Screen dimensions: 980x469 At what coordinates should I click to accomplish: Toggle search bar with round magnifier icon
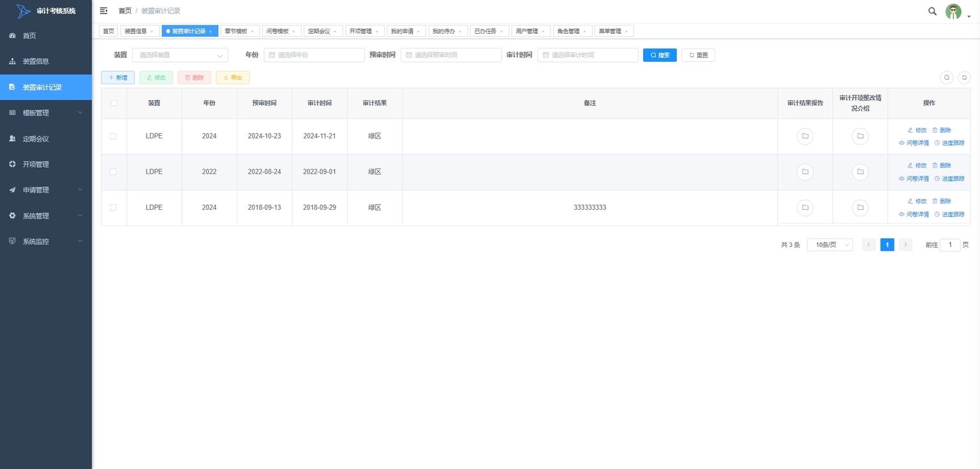tap(947, 77)
